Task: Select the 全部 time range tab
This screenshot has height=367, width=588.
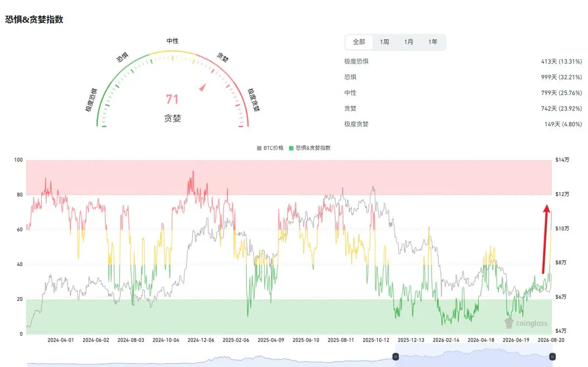Action: [x=359, y=42]
